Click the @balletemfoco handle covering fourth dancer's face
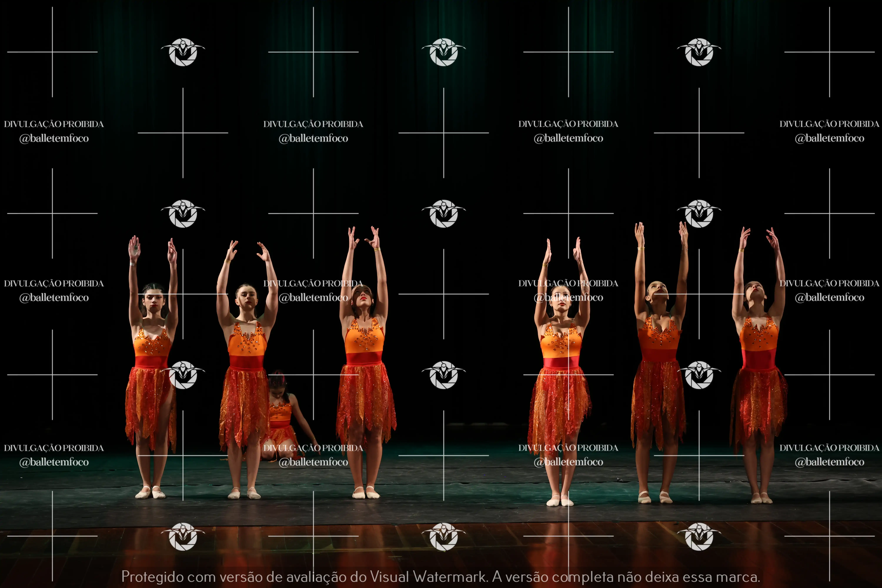This screenshot has width=882, height=588. [568, 298]
